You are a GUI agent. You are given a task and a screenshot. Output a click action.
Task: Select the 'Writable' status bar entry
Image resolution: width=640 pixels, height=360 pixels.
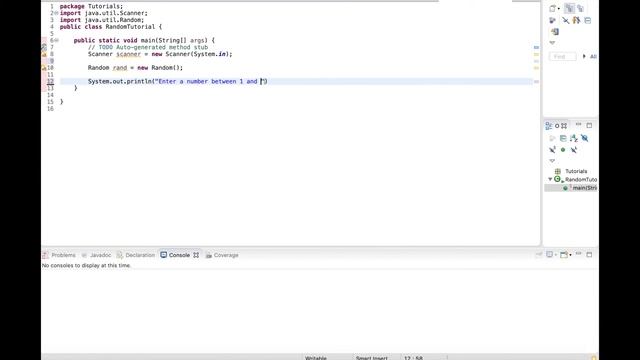click(x=316, y=358)
